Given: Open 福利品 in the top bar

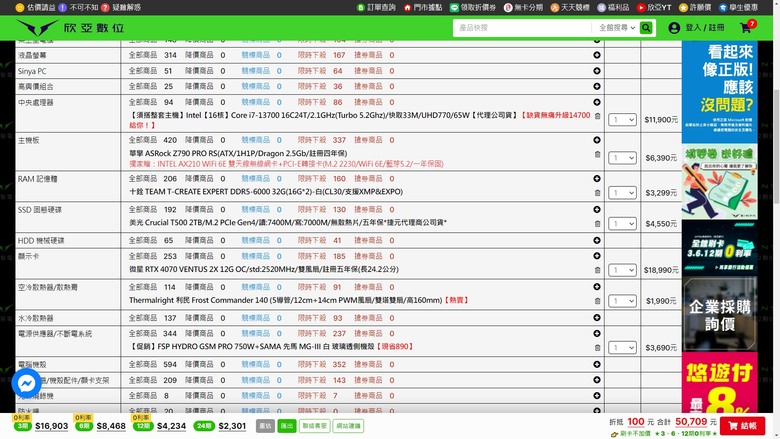Looking at the screenshot, I should [x=613, y=7].
